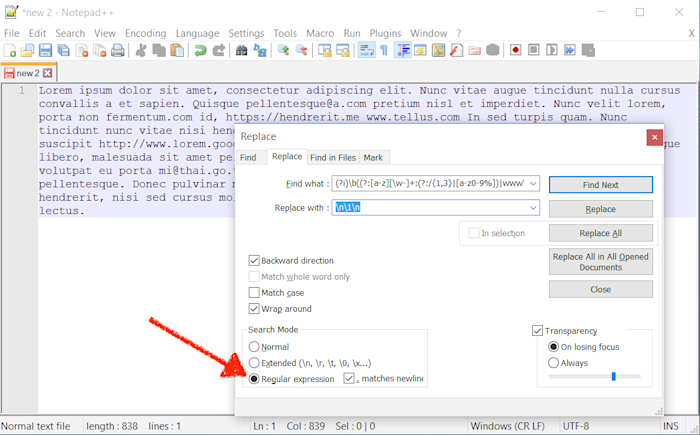Toggle the Transparency checkbox
The image size is (700, 435).
click(x=537, y=330)
